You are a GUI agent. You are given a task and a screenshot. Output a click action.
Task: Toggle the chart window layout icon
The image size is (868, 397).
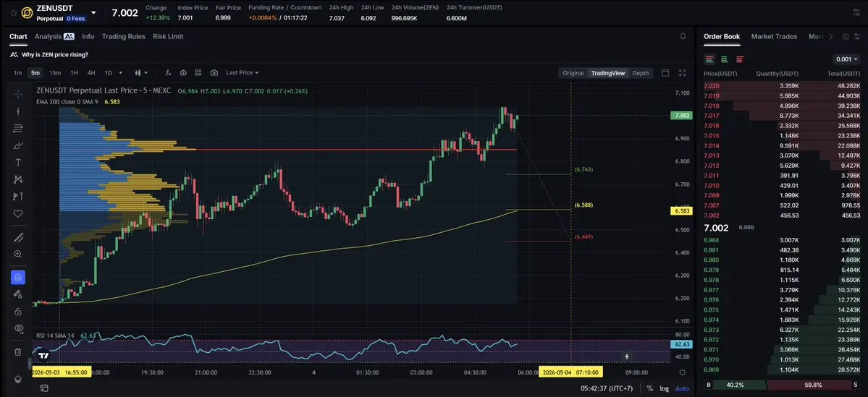click(x=665, y=73)
